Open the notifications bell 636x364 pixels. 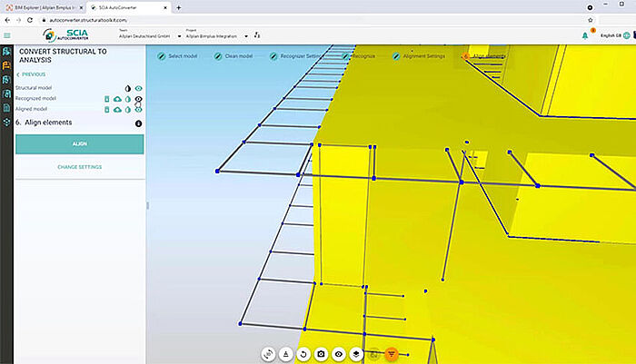tap(585, 35)
